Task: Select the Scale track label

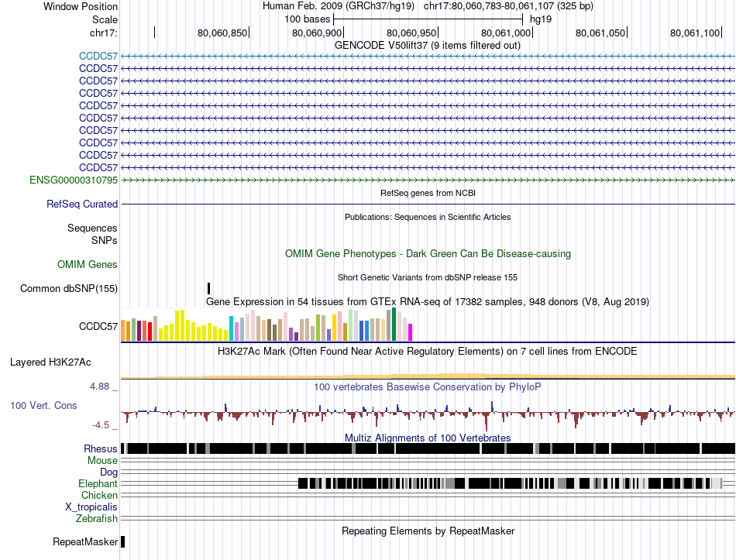Action: pyautogui.click(x=105, y=19)
